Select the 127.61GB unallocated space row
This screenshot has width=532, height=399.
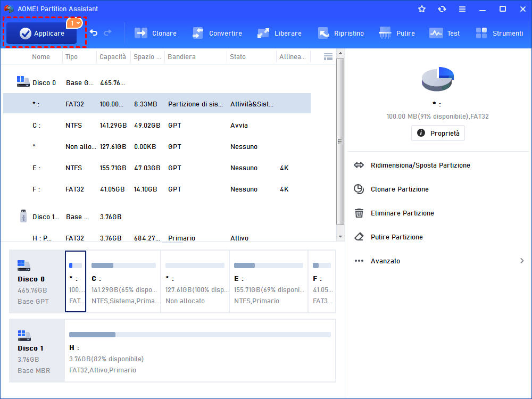[x=157, y=147]
